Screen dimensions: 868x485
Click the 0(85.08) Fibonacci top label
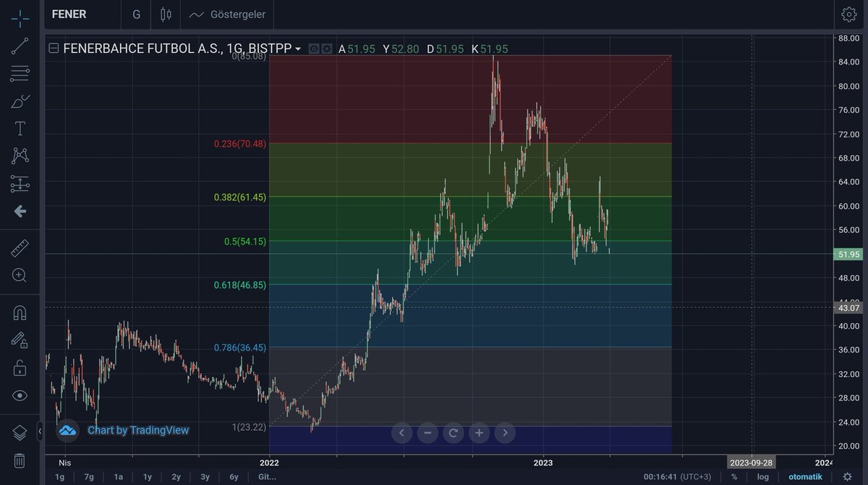[x=249, y=56]
